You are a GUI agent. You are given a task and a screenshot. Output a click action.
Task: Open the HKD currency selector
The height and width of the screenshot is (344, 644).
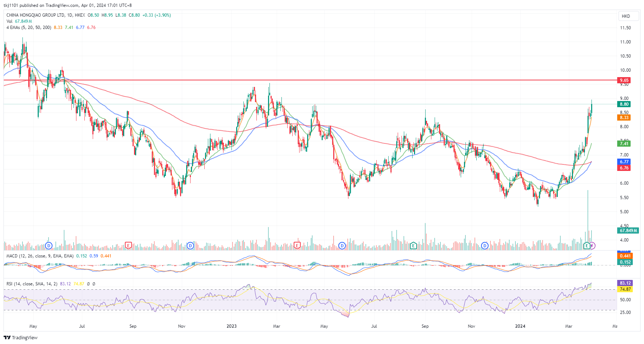pyautogui.click(x=628, y=16)
